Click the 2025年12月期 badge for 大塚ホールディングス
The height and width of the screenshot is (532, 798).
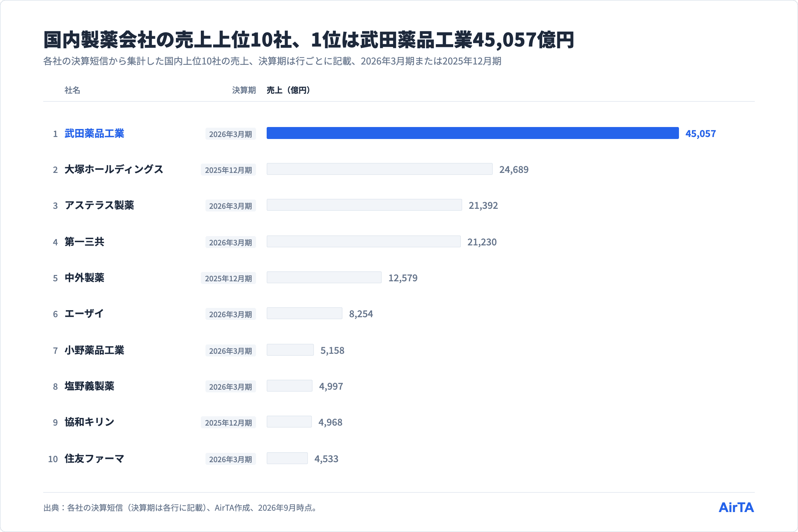[x=228, y=170]
